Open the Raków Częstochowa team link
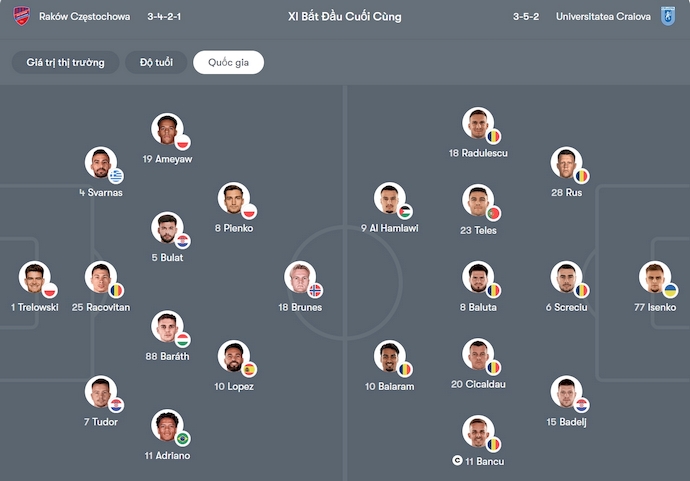The width and height of the screenshot is (690, 481). click(85, 17)
